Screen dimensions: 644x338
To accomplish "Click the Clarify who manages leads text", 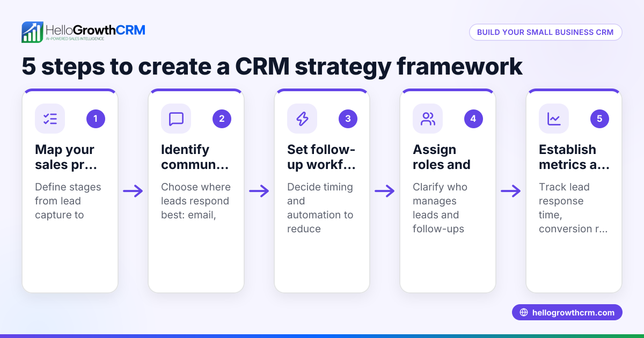I will (440, 208).
